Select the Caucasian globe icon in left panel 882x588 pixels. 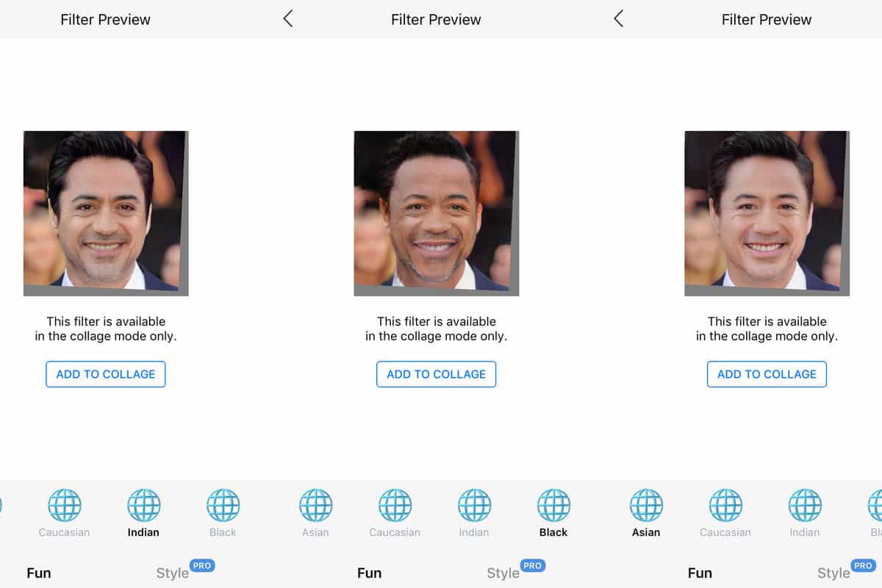(x=65, y=505)
